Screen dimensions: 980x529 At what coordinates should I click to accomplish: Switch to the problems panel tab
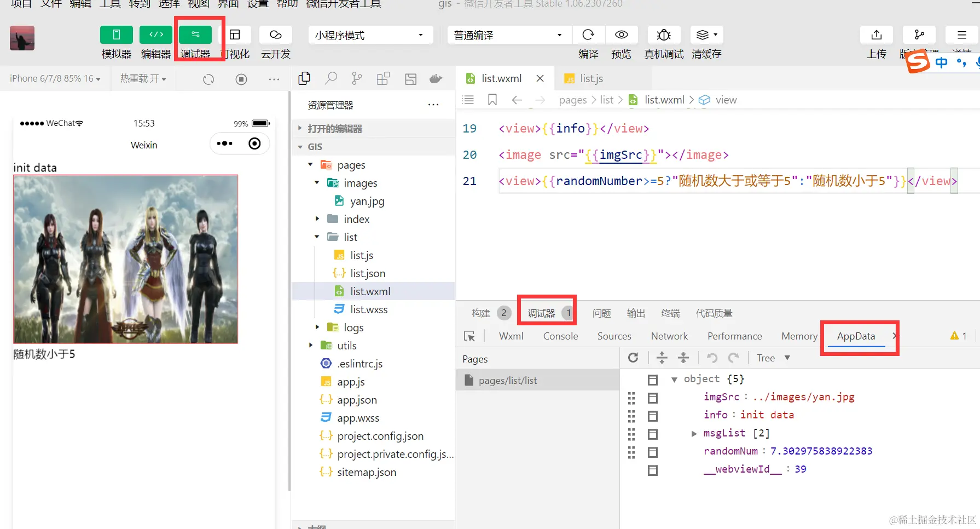coord(601,313)
